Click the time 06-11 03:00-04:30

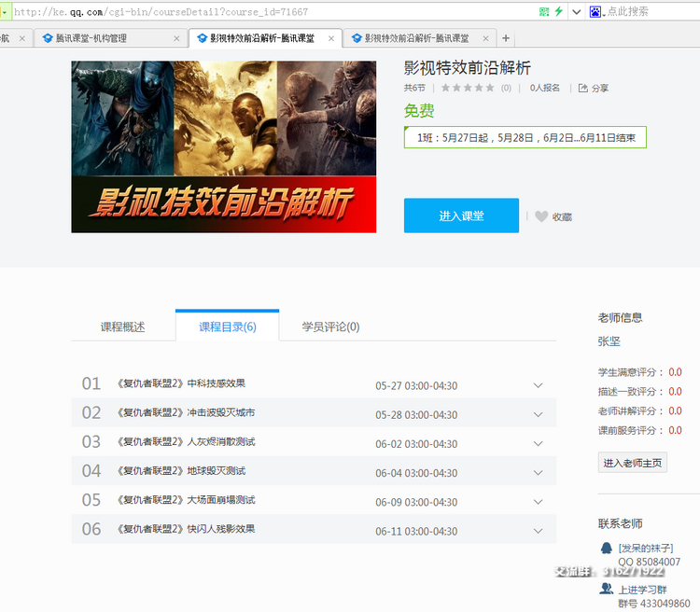pos(416,531)
